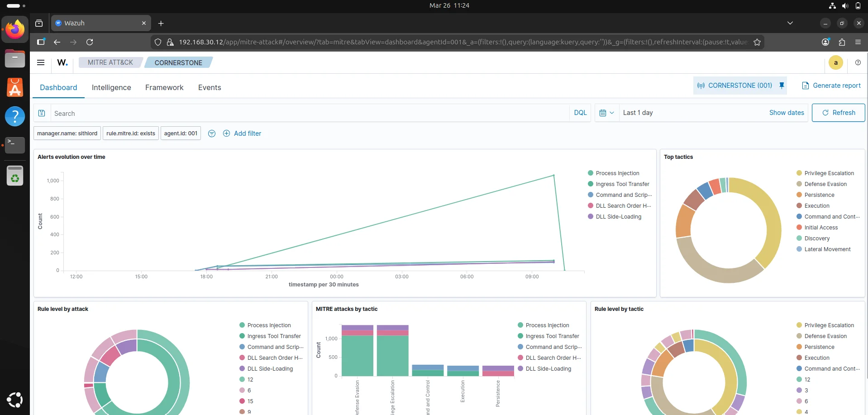Open the Wazuh hamburger navigation menu
The width and height of the screenshot is (868, 415).
[41, 62]
